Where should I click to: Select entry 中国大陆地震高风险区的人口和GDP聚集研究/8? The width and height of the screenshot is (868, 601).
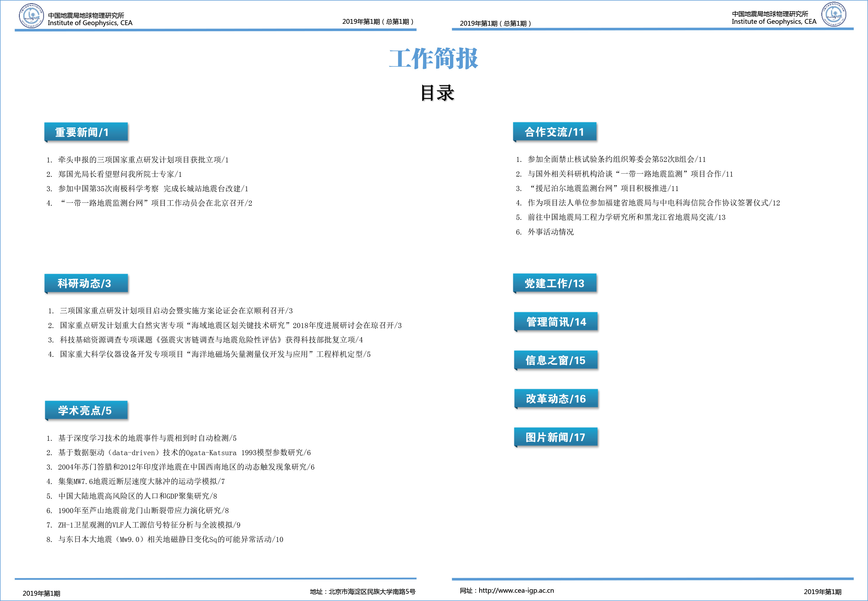(x=138, y=496)
